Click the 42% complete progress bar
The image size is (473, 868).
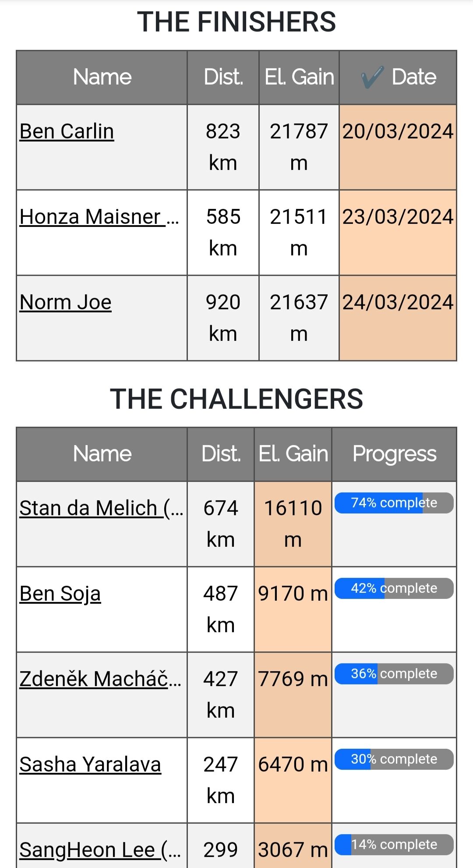[394, 588]
